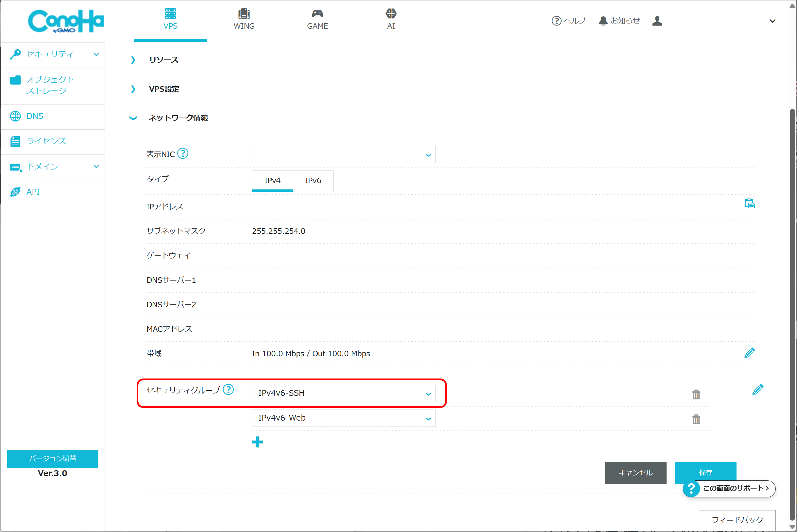Click the 保存 button
This screenshot has width=797, height=532.
(705, 472)
